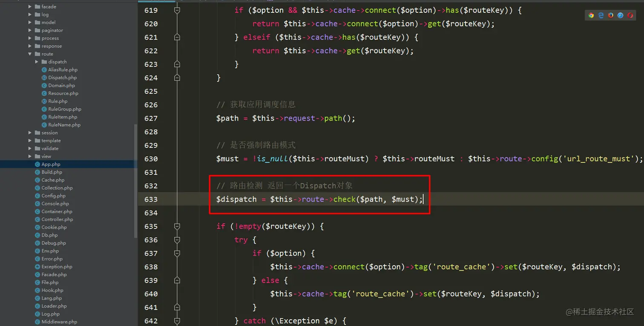
Task: Click gutter line number 627
Action: 151,118
